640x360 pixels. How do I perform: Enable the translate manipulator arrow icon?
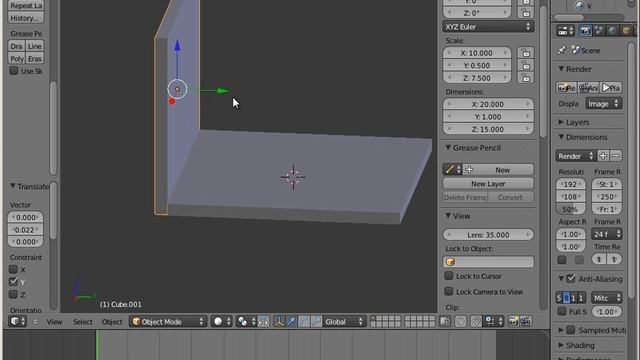291,322
